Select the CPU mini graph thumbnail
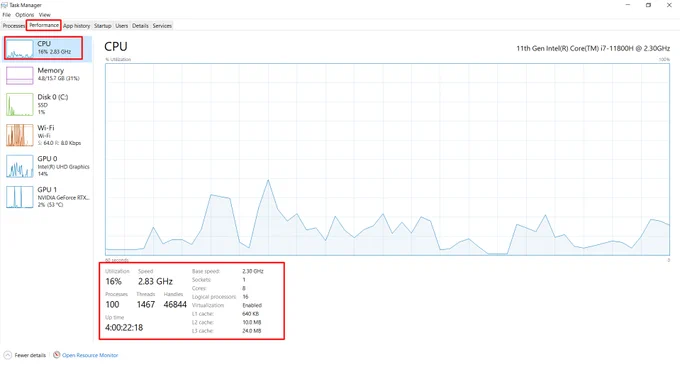The height and width of the screenshot is (365, 680). [20, 49]
